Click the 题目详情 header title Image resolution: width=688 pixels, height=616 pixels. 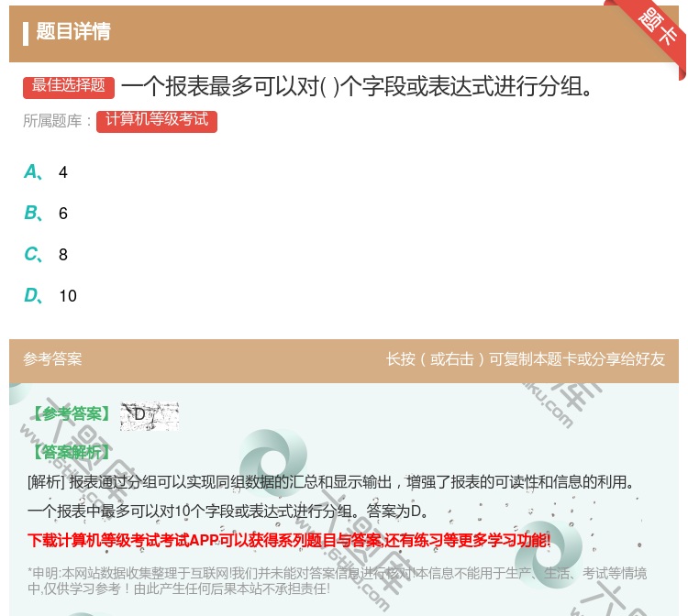[73, 32]
